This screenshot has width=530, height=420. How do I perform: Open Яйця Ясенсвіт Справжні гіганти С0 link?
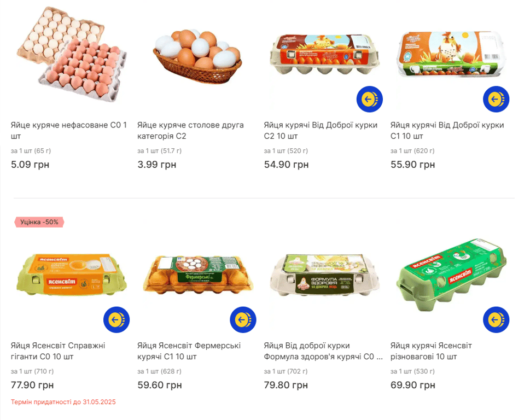[x=58, y=351]
